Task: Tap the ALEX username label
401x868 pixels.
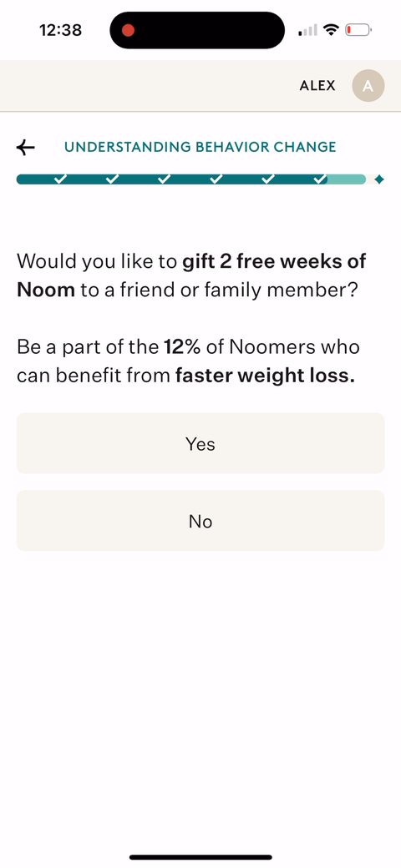Action: click(x=317, y=86)
